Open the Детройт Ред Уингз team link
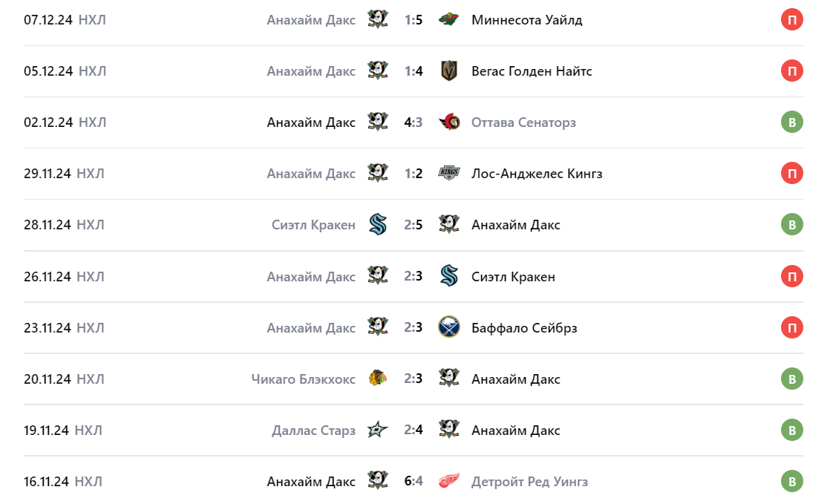Screen dimensions: 833x504 pos(529,482)
